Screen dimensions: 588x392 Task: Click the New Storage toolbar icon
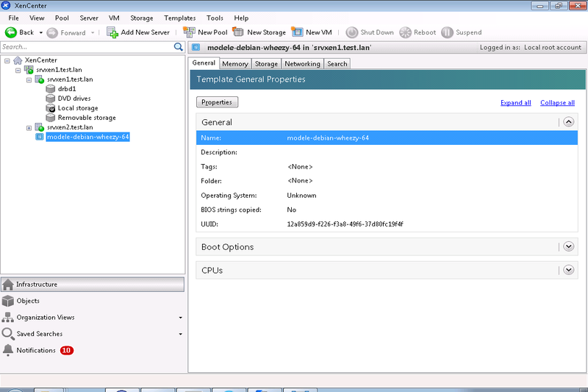click(238, 32)
